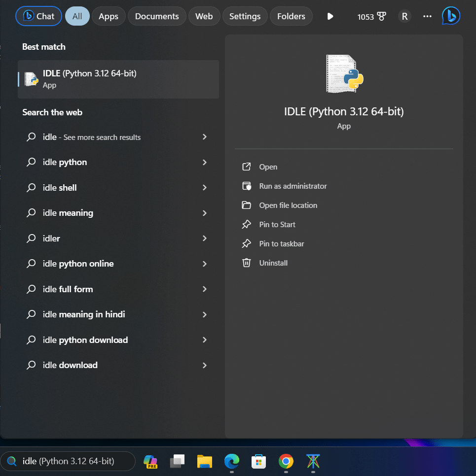Select the Pin to Start pushpin icon
The height and width of the screenshot is (476, 476).
(247, 224)
